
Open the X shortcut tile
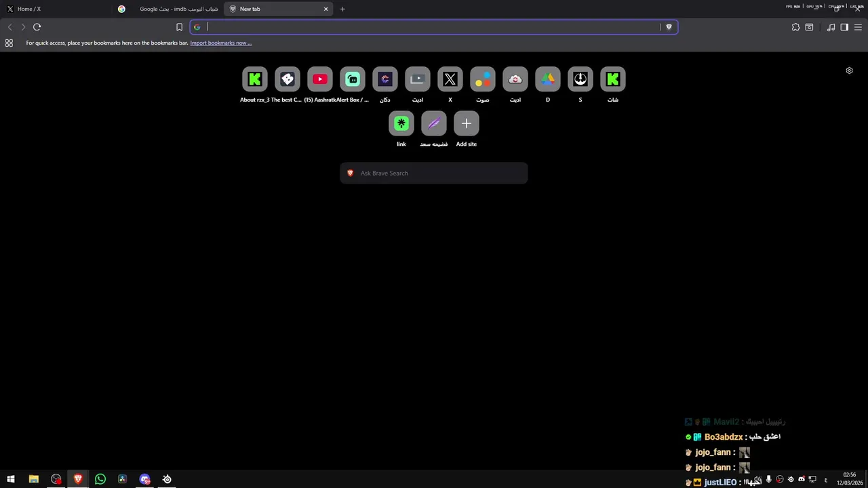(450, 79)
